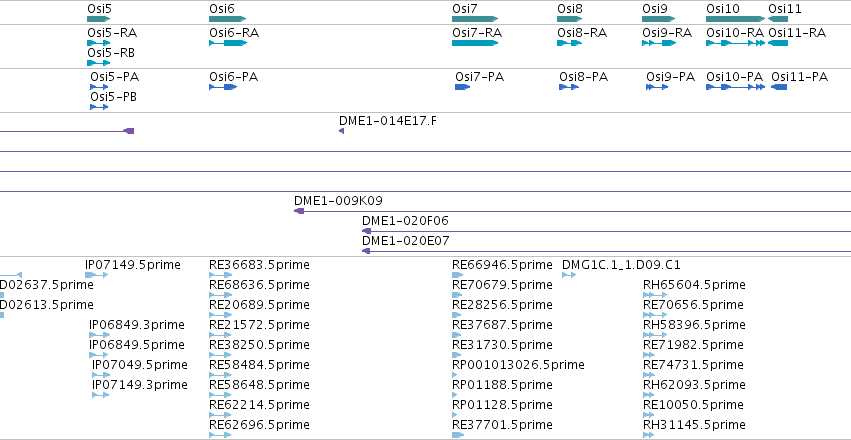
Task: Select transcript Osi9-RA
Action: [x=659, y=43]
